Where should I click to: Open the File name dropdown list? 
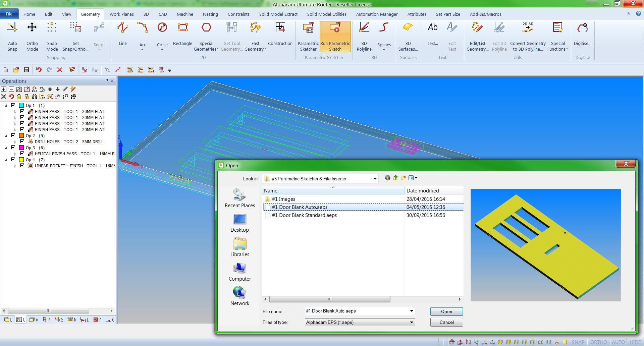coord(412,311)
